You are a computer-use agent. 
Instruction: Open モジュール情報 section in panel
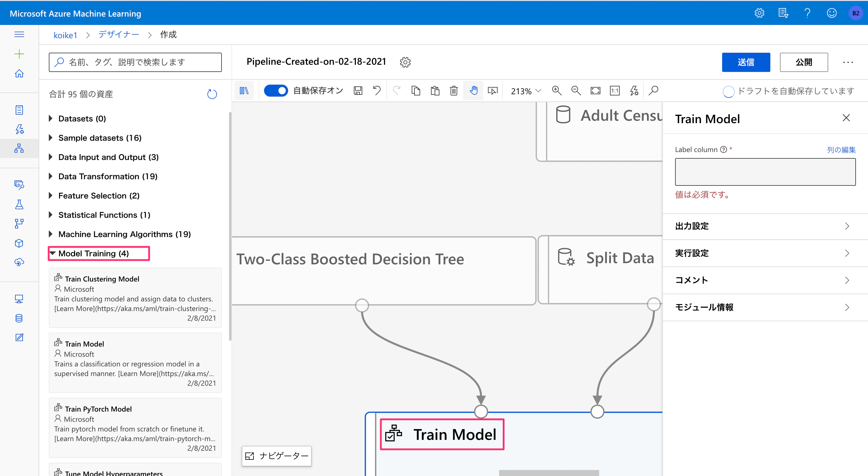(x=765, y=307)
